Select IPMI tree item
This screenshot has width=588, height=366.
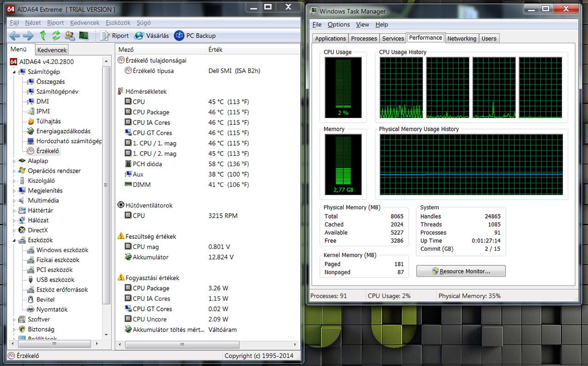[x=43, y=111]
